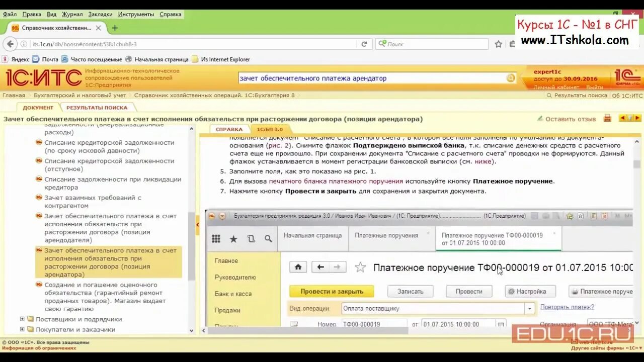Bookmark page with star icon
The width and height of the screenshot is (644, 362).
499,44
